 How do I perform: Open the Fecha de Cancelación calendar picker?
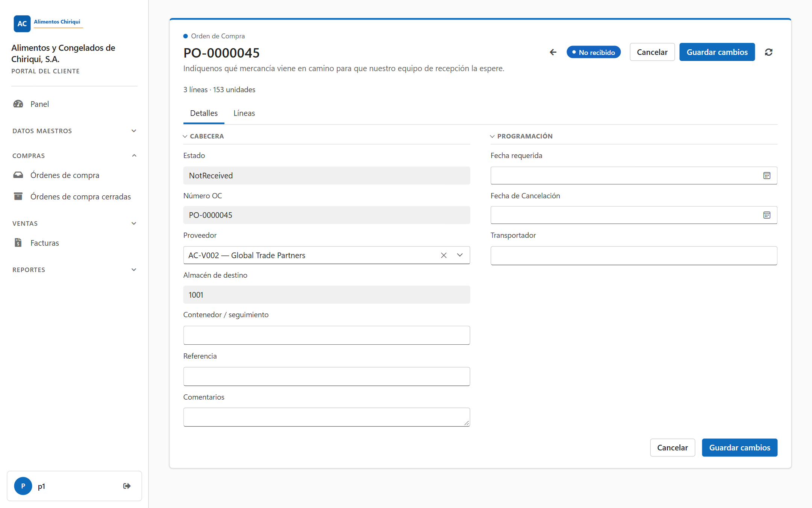pos(767,215)
